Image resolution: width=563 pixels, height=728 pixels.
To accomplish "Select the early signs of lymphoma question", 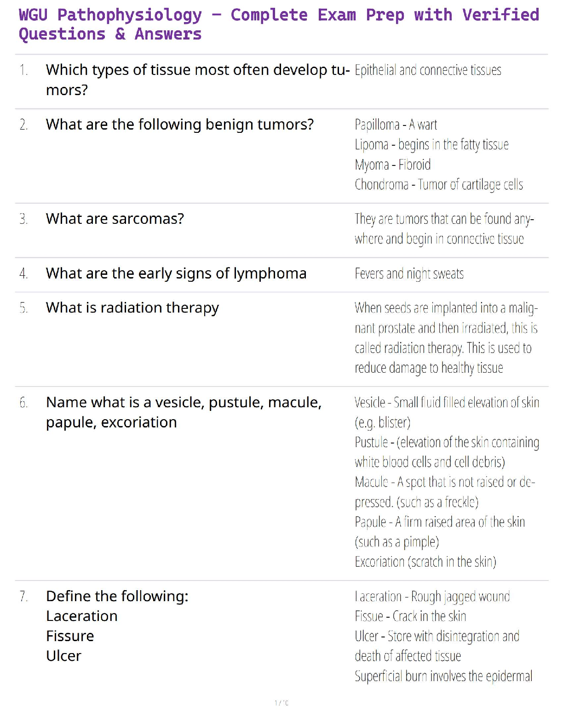I will point(176,273).
